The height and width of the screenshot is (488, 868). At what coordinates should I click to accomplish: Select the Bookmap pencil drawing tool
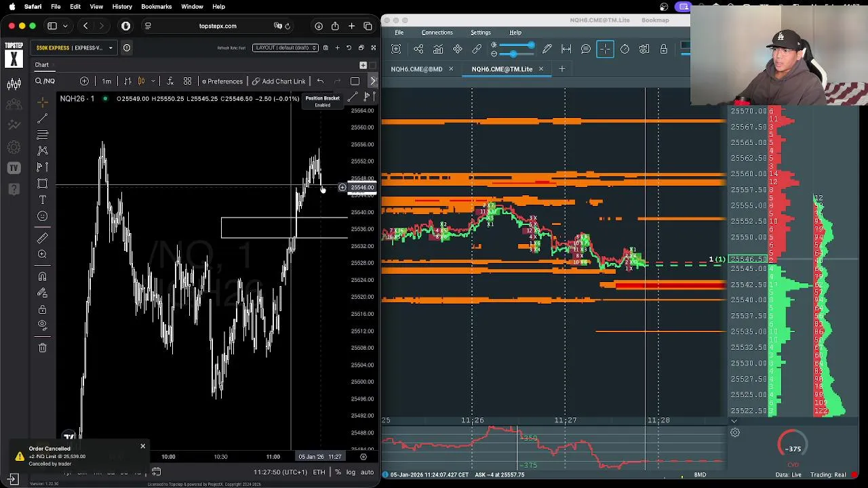click(x=547, y=49)
